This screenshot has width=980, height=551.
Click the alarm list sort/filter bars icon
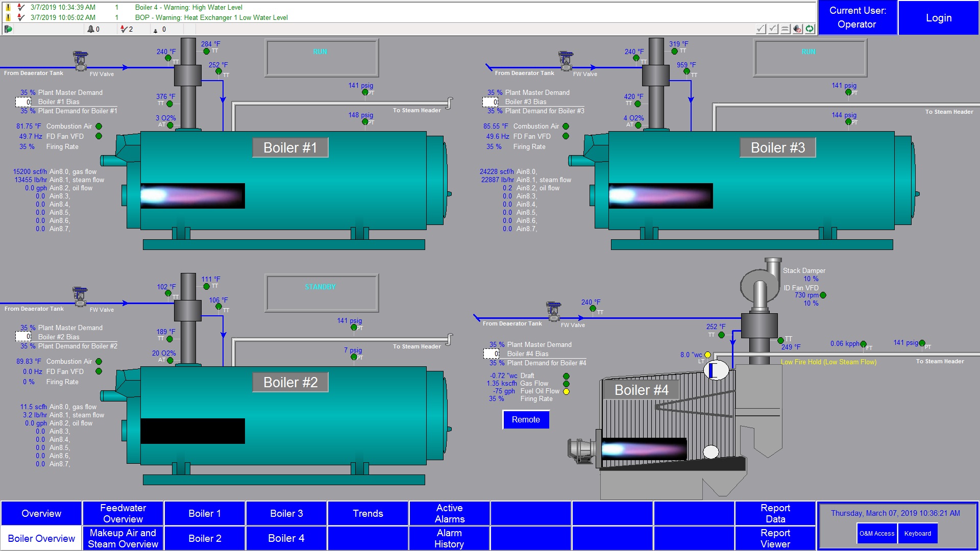click(x=786, y=29)
